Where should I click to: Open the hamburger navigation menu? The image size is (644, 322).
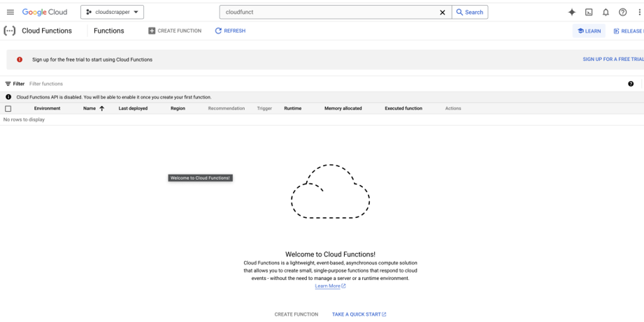(10, 13)
